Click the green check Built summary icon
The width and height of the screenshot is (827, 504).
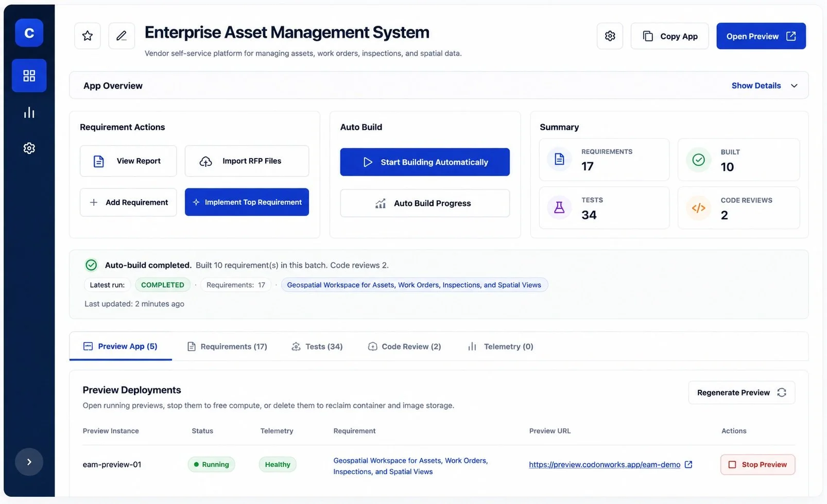[698, 160]
